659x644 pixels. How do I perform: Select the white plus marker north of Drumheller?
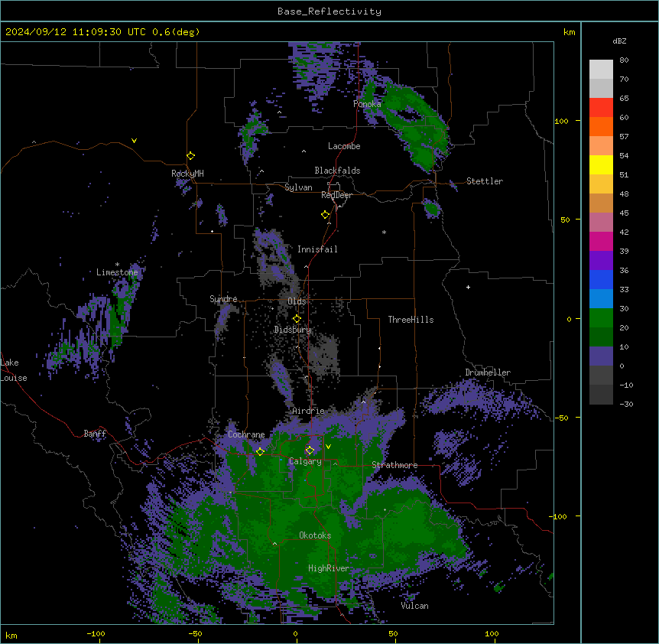point(468,287)
